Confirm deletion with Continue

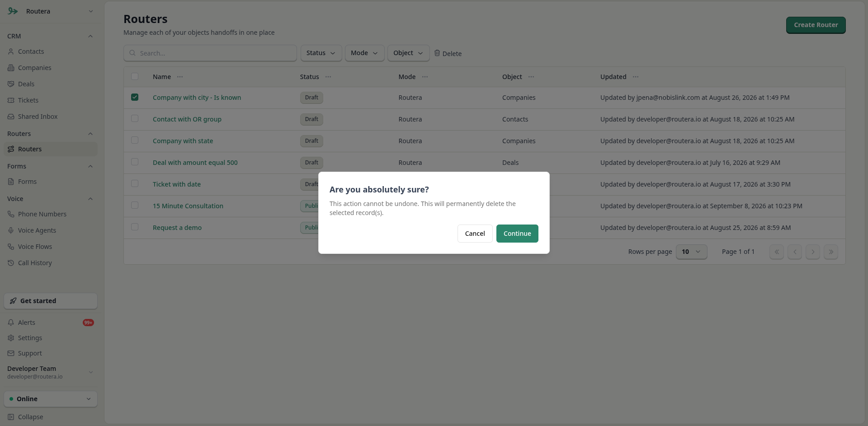517,234
